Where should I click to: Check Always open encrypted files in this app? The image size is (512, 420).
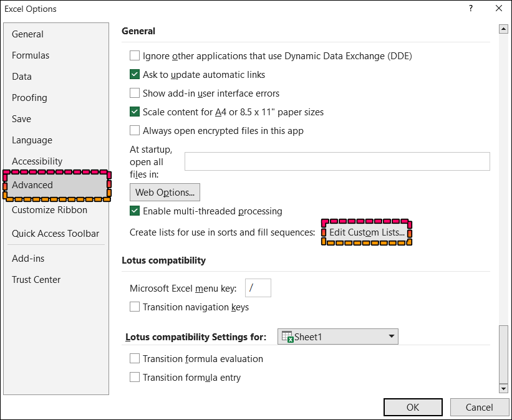click(135, 130)
